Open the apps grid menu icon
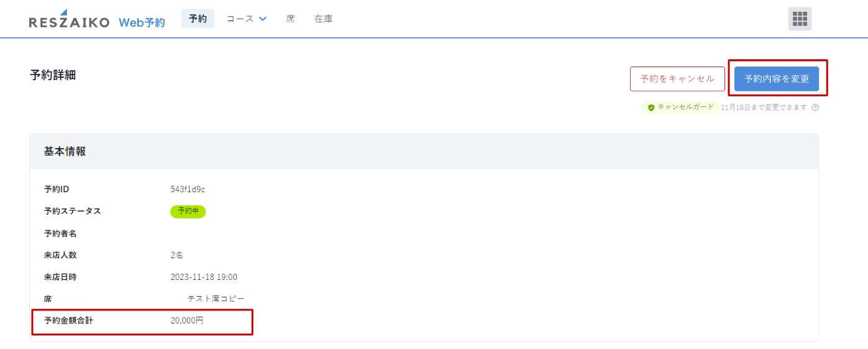Image resolution: width=868 pixels, height=349 pixels. click(x=800, y=19)
